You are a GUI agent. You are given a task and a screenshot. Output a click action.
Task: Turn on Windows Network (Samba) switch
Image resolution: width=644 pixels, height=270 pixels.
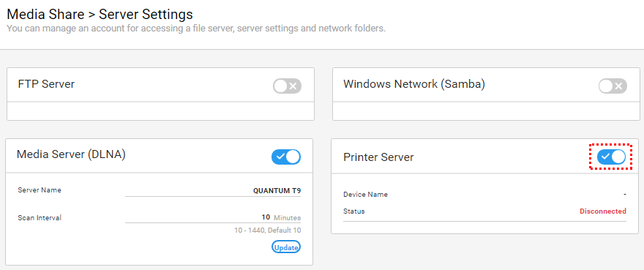pos(613,86)
